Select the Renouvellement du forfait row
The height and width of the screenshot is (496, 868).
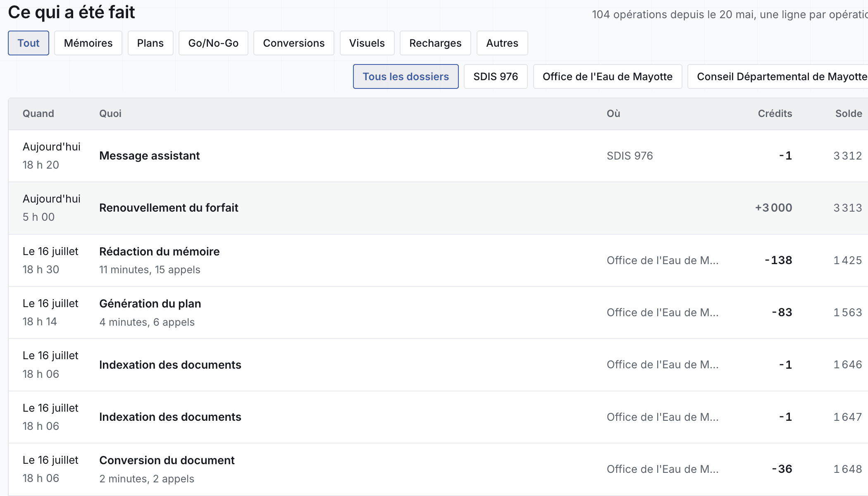(x=438, y=208)
